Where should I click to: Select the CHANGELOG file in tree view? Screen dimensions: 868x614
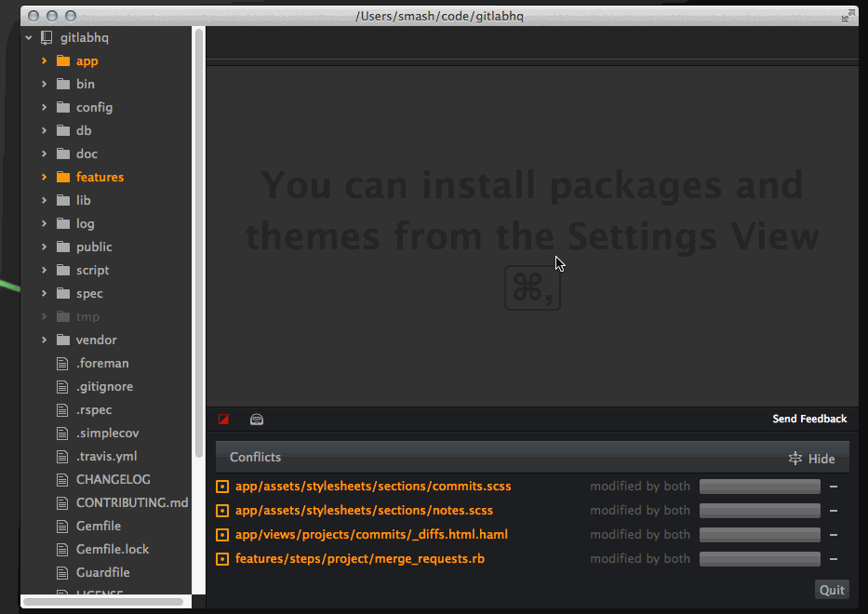[113, 480]
